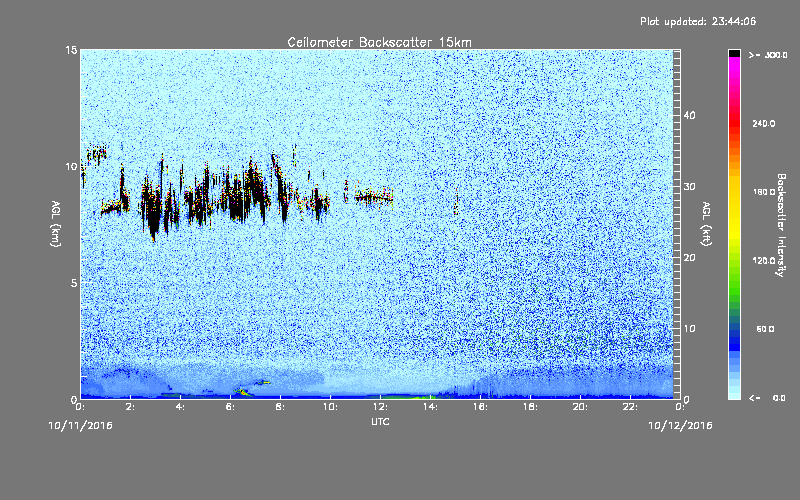Click the Plot updated 23:44:06 timestamp
The width and height of the screenshot is (800, 500).
pyautogui.click(x=698, y=21)
